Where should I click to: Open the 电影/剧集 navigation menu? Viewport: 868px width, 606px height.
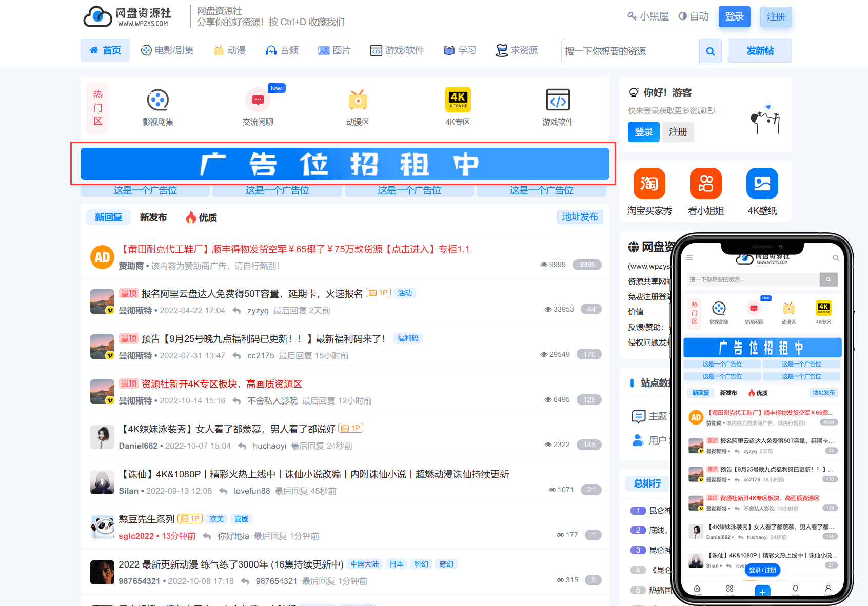click(167, 50)
